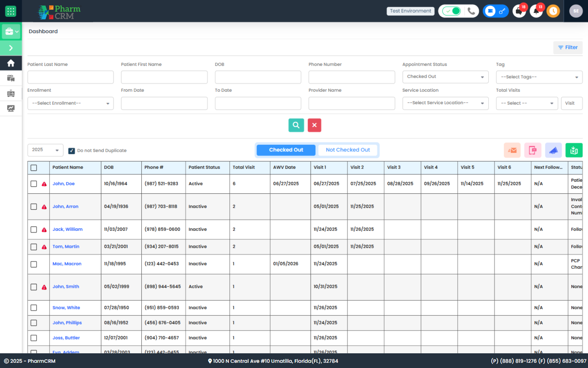The height and width of the screenshot is (368, 588).
Task: Open the Select Enrollment dropdown
Action: click(x=71, y=103)
